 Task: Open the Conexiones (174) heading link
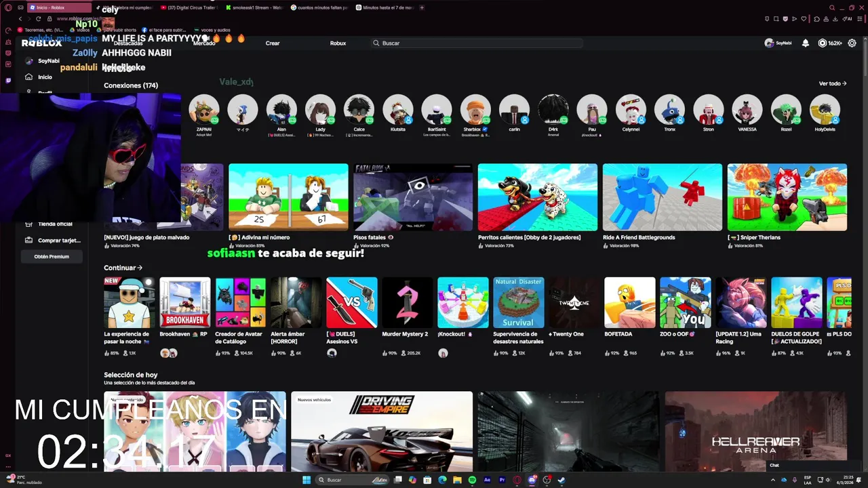[x=131, y=85]
